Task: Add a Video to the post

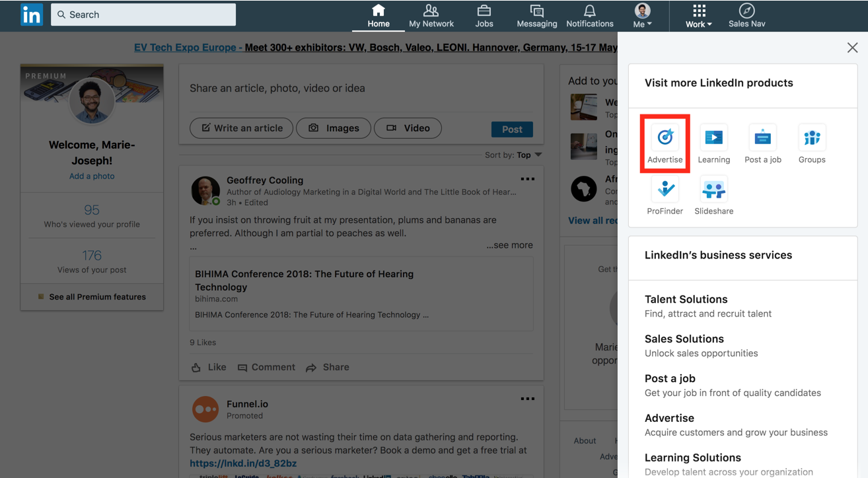Action: (408, 128)
